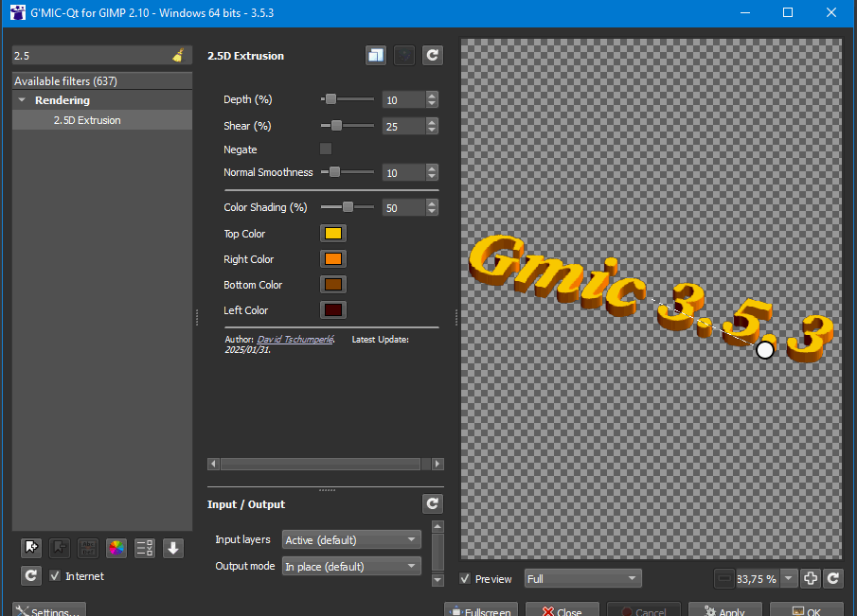Reset the preview zoom level
The image size is (857, 616).
[x=833, y=578]
